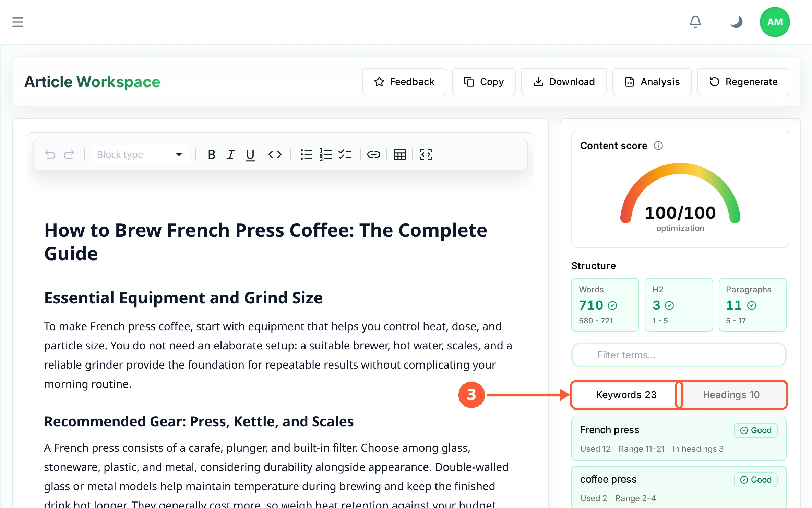
Task: Switch to the Keywords 23 tab
Action: (626, 395)
